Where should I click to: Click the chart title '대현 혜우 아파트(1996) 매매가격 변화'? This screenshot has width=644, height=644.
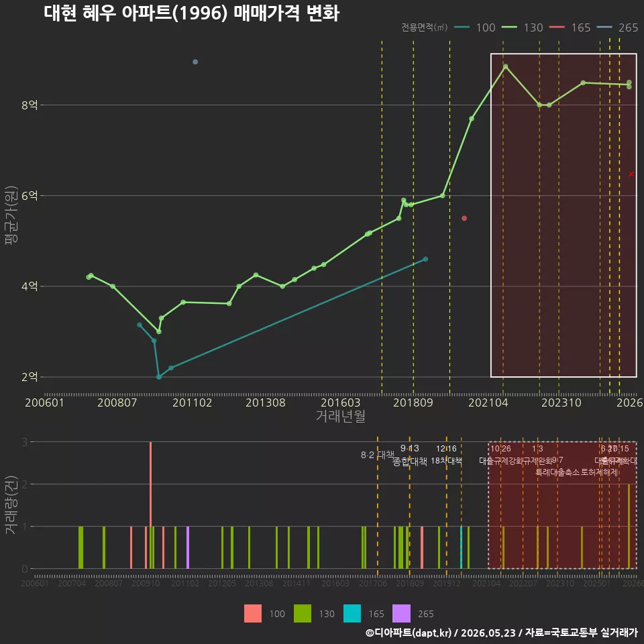coord(191,13)
